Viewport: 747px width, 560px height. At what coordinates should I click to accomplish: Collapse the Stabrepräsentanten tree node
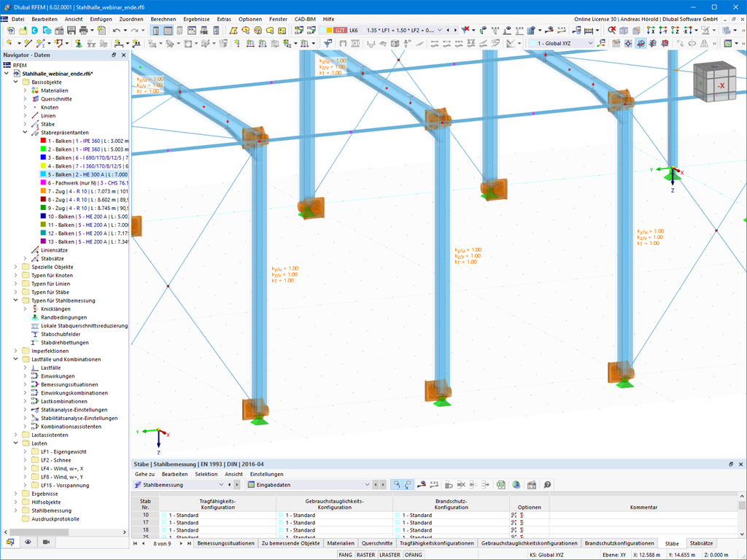pos(26,133)
